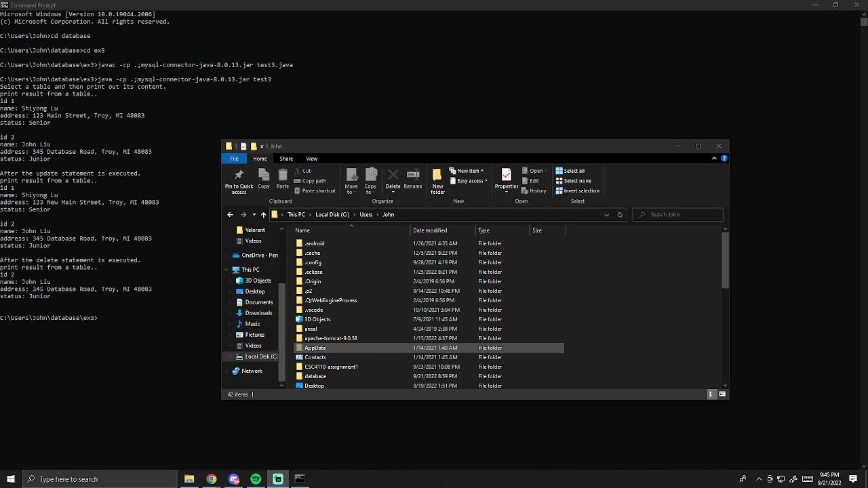This screenshot has height=488, width=868.
Task: Click the Forward navigation arrow
Action: click(x=243, y=215)
